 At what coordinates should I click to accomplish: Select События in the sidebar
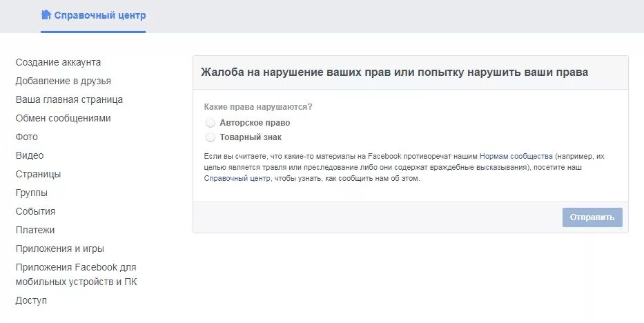(x=35, y=211)
